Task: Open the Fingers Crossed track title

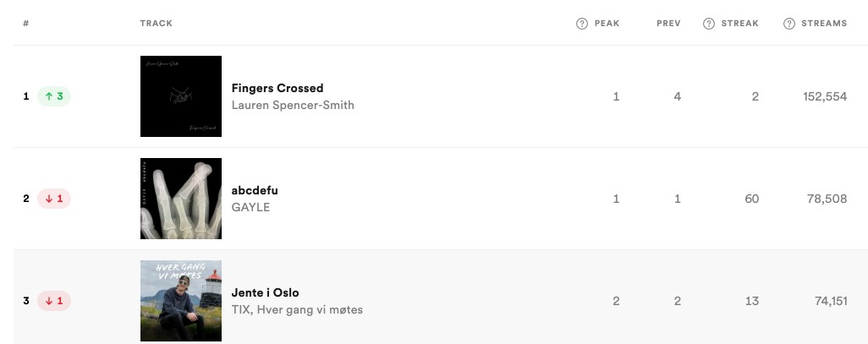Action: [277, 88]
